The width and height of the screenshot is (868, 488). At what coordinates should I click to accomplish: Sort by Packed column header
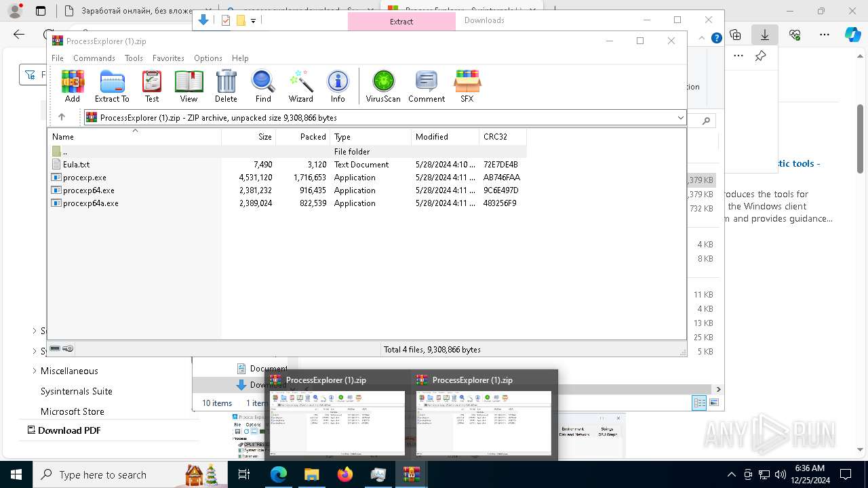coord(302,137)
